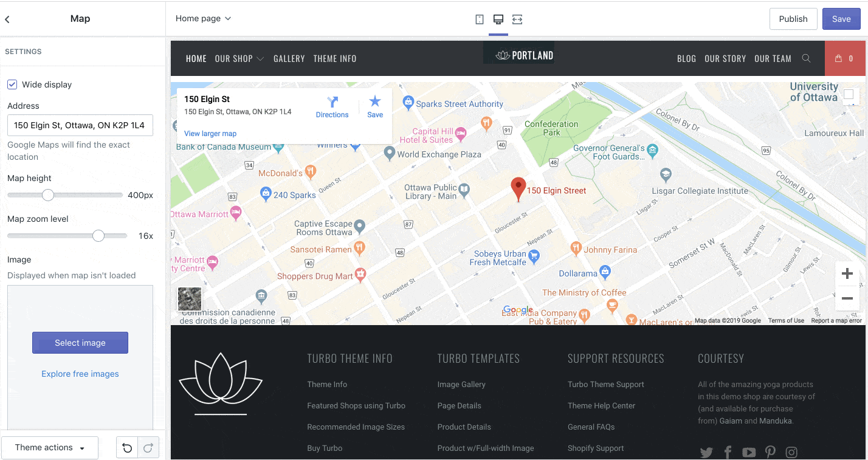Image resolution: width=868 pixels, height=460 pixels.
Task: Zoom in the map with plus button
Action: [x=847, y=274]
